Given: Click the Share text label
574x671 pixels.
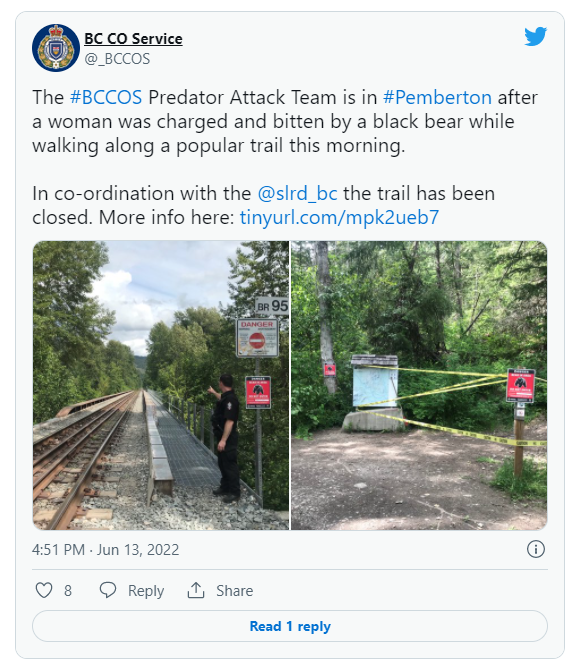Looking at the screenshot, I should (x=235, y=591).
